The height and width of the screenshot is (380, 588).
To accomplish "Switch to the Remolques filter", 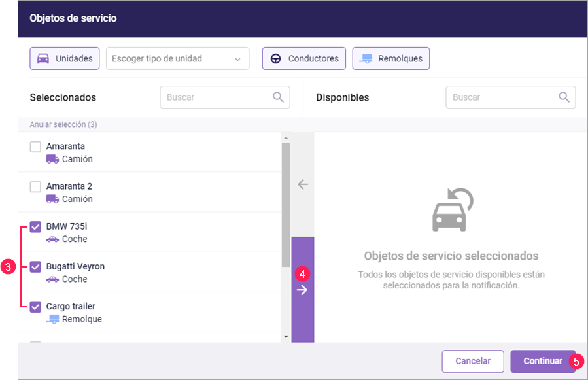I will tap(390, 59).
